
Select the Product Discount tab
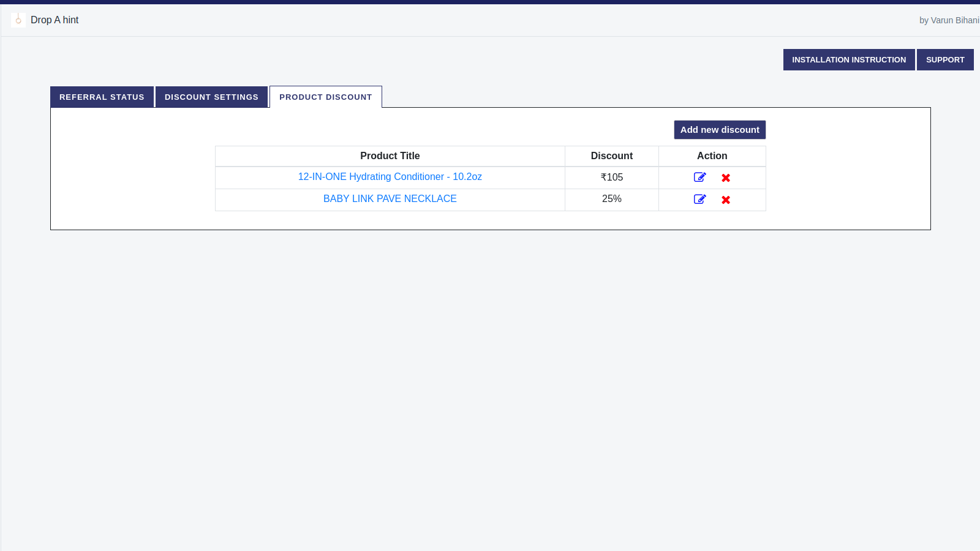pyautogui.click(x=325, y=97)
